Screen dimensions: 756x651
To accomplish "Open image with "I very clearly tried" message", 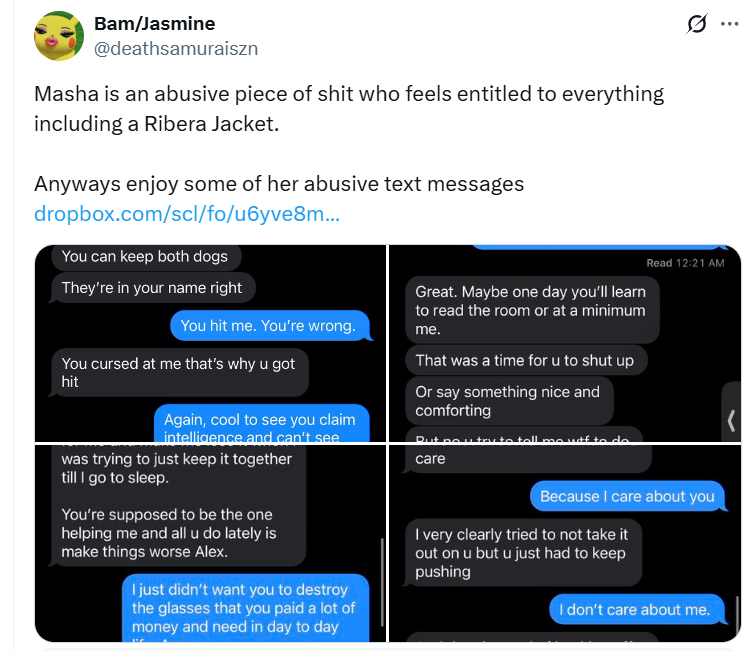I will pyautogui.click(x=564, y=543).
